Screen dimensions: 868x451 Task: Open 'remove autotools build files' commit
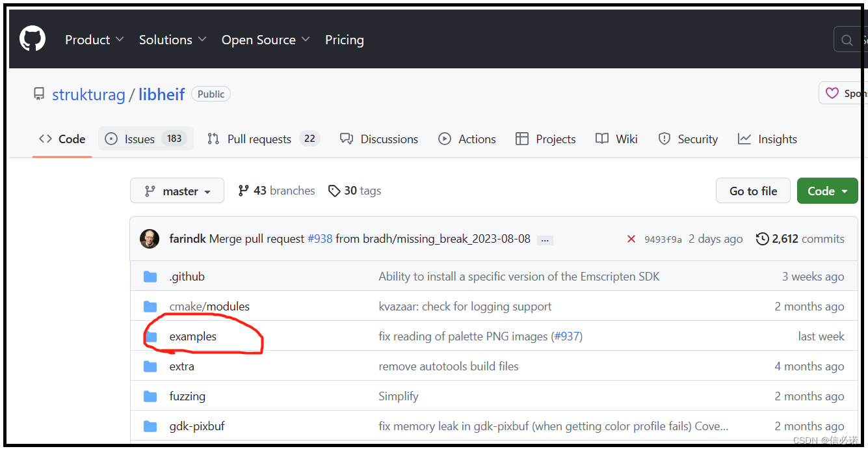coord(449,366)
